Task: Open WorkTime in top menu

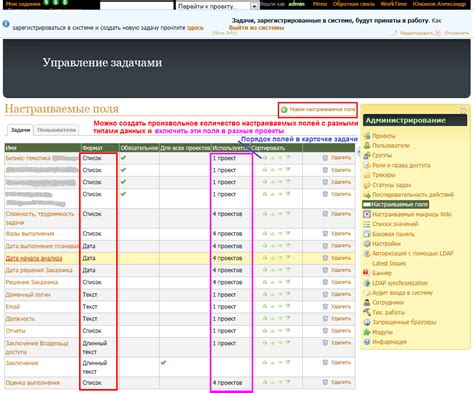Action: point(394,4)
